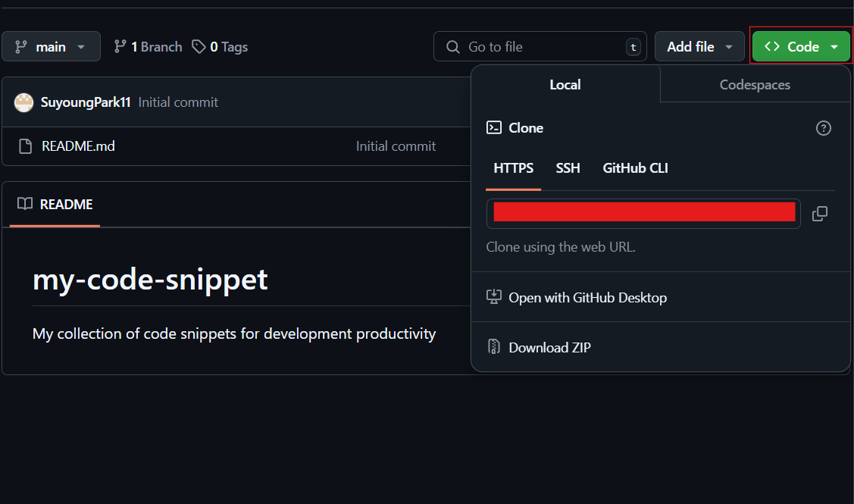
Task: Switch to the Codespaces tab
Action: [x=755, y=84]
